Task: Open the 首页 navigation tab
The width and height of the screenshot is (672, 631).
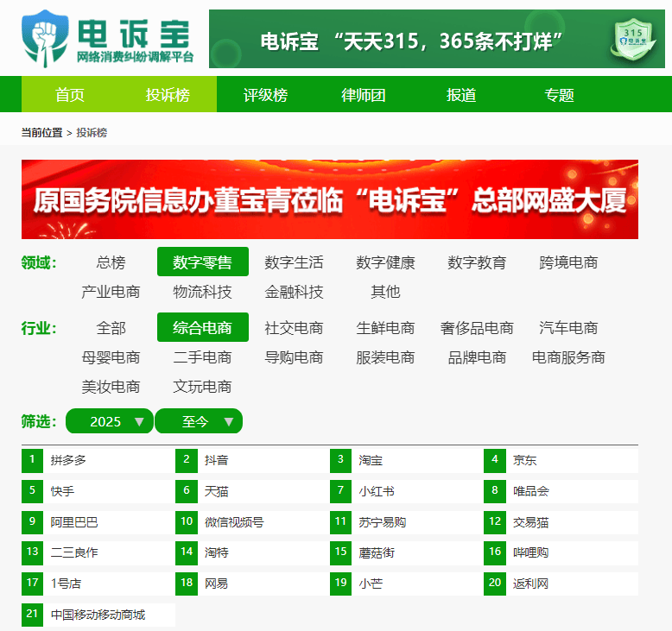Action: tap(70, 94)
